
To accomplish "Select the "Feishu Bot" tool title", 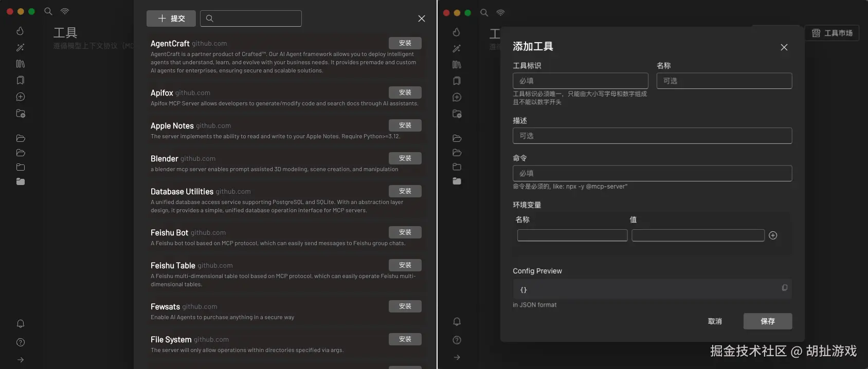I will pos(170,233).
